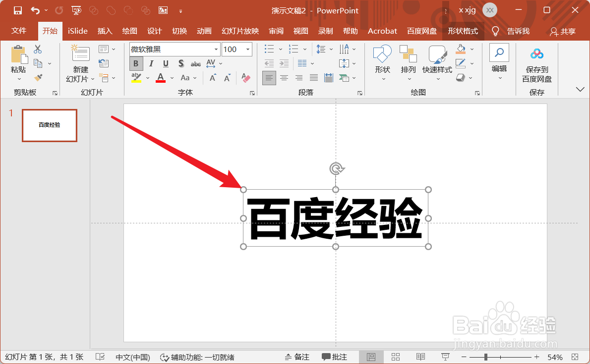Open the 批注 Comments pane
590x364 pixels.
[x=334, y=357]
